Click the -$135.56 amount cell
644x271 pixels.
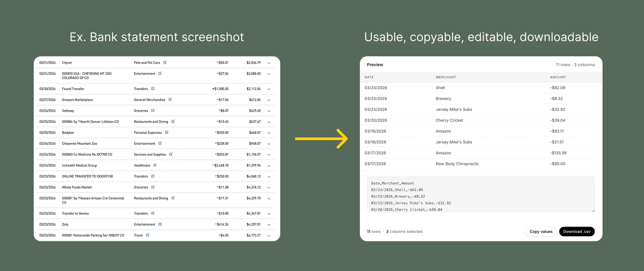558,153
